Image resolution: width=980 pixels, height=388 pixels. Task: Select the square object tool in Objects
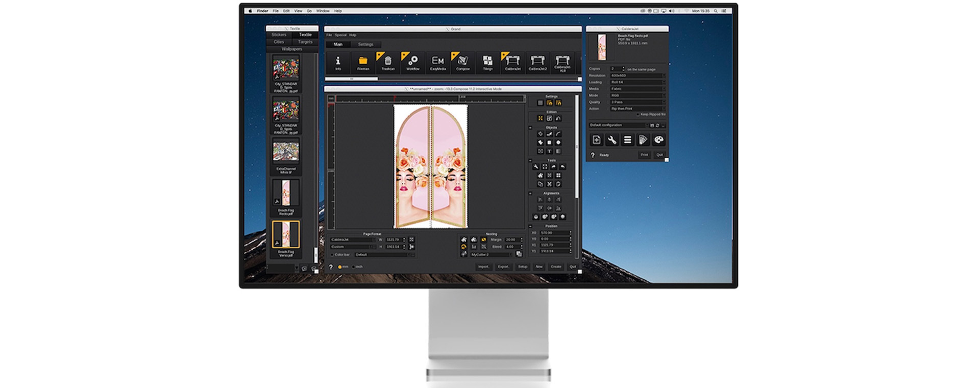[x=549, y=142]
